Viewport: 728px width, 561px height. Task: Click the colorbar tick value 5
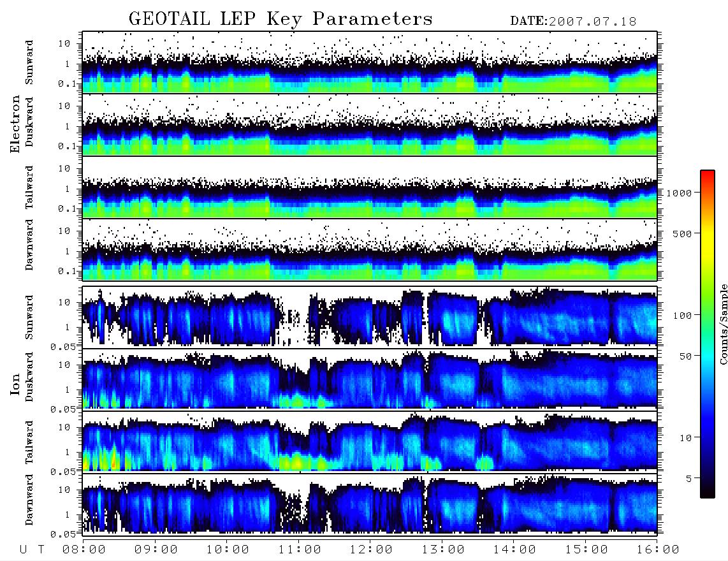click(689, 478)
